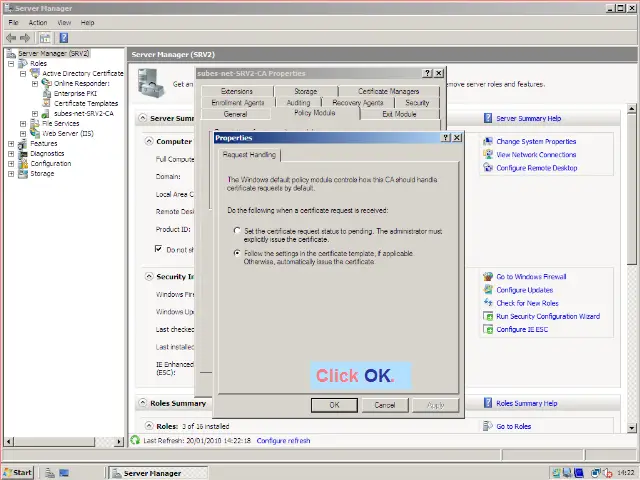Switch to the Request Handling tab

249,155
